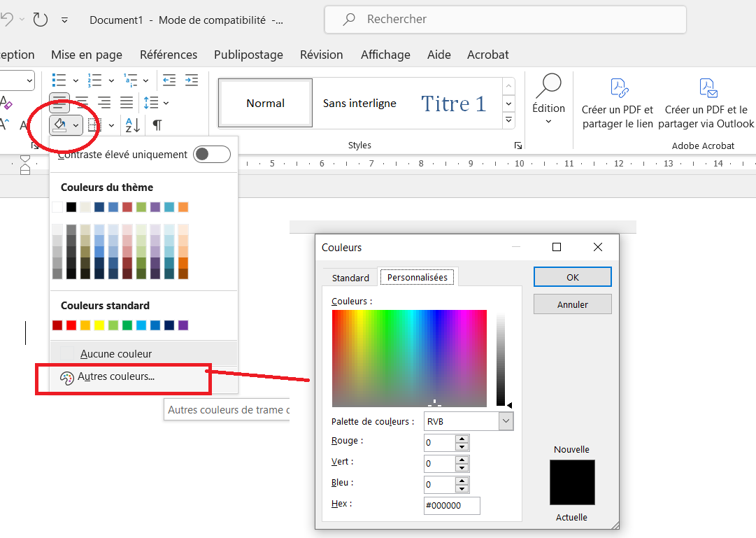Apply numbered list formatting

tap(94, 80)
